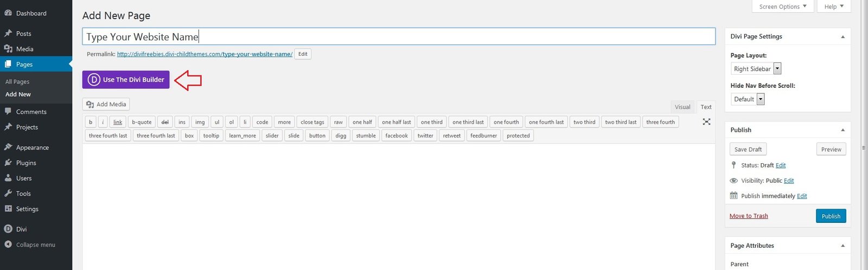Switch to the Visual editor tab
This screenshot has height=270, width=868.
682,107
